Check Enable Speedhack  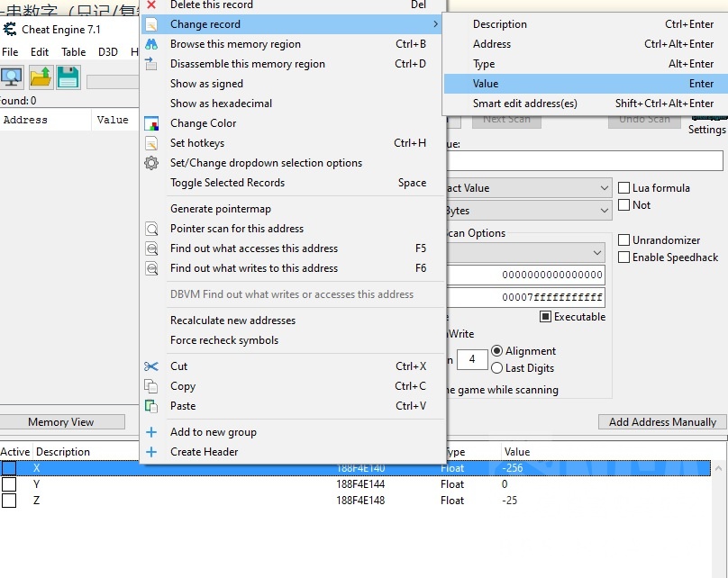point(624,257)
